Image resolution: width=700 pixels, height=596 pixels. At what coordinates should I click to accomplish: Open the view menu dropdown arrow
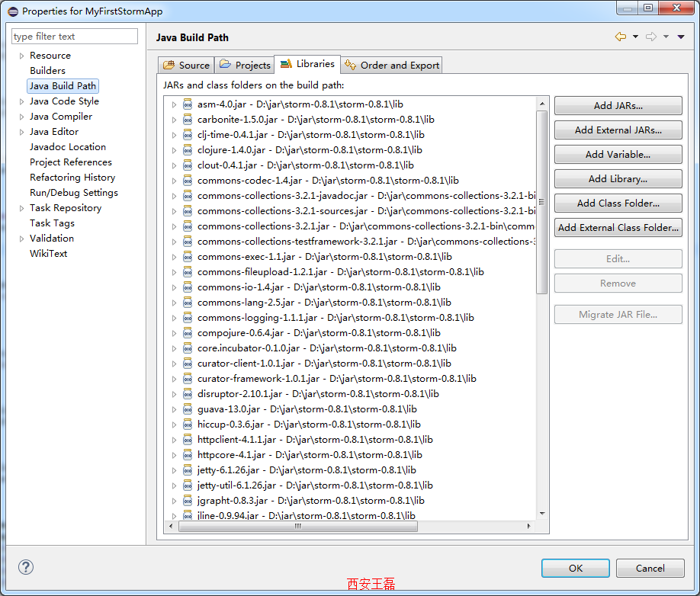pos(681,37)
